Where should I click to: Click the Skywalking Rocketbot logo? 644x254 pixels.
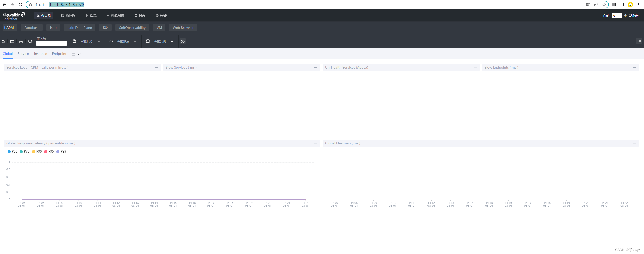point(14,16)
